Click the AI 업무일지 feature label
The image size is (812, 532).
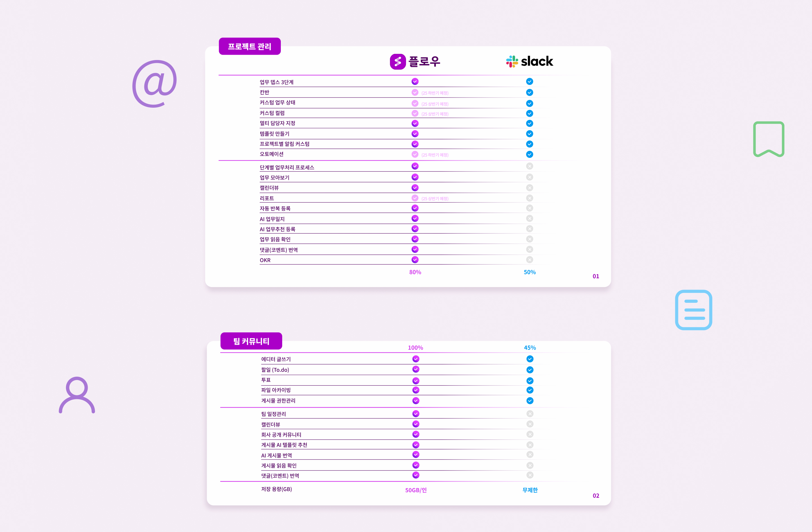[x=272, y=219]
